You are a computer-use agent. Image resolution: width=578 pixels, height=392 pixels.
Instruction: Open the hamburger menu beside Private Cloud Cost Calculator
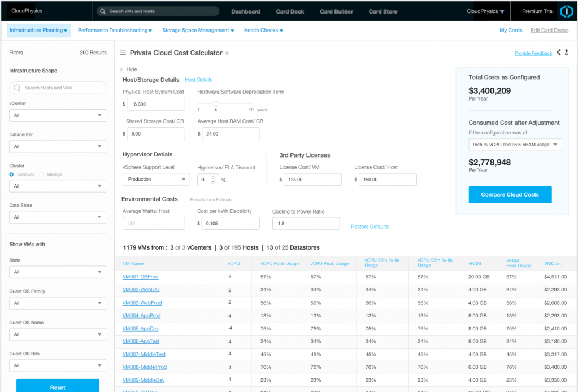[122, 53]
